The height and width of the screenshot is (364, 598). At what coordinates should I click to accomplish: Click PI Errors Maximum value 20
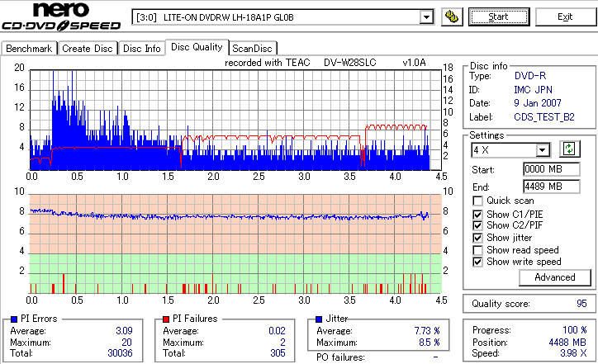(x=126, y=343)
